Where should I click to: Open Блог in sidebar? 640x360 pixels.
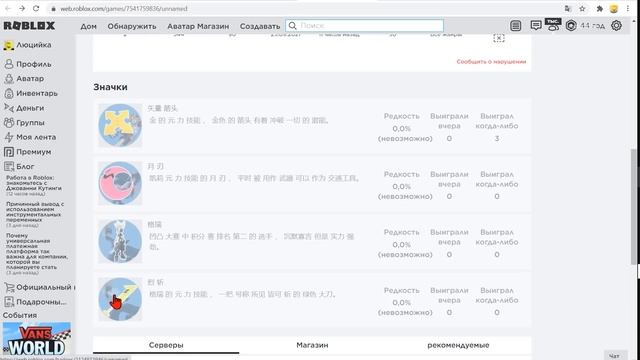[19, 167]
